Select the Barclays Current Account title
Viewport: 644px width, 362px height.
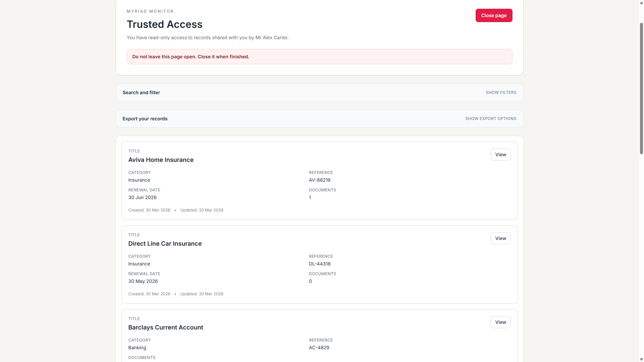point(166,327)
